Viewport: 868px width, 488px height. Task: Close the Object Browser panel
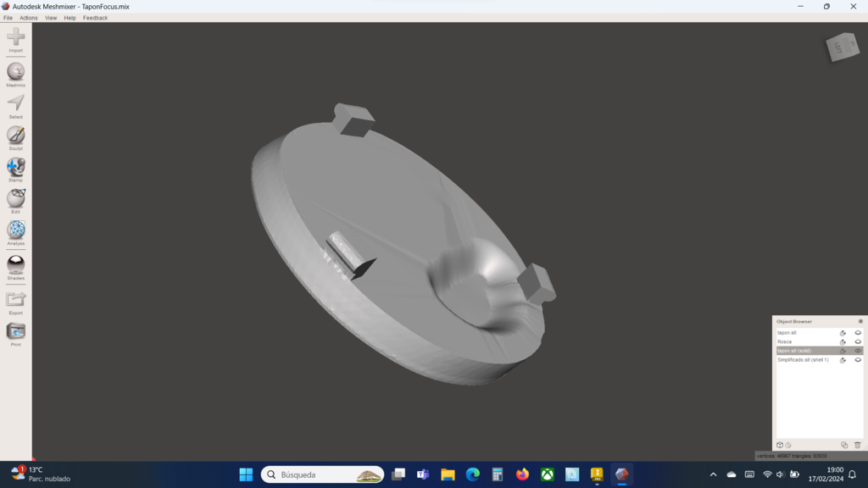click(x=860, y=321)
